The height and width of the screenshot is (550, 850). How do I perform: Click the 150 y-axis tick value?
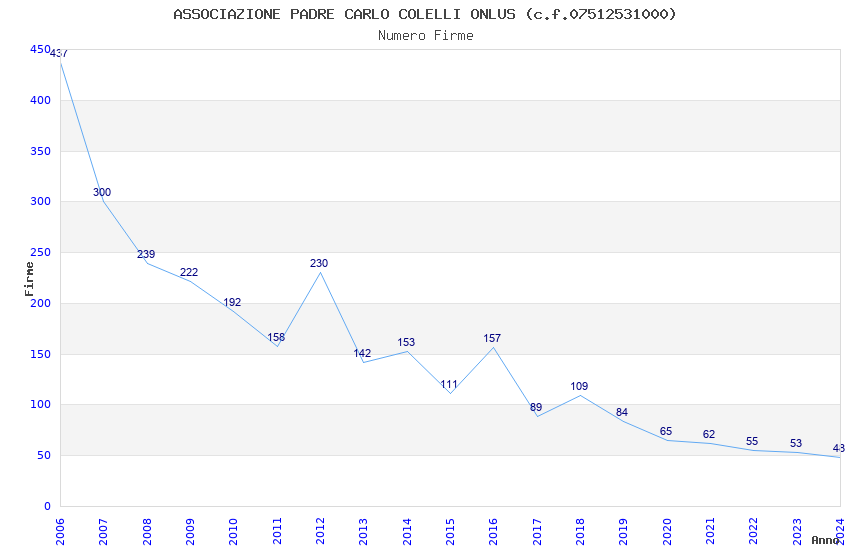(x=40, y=354)
